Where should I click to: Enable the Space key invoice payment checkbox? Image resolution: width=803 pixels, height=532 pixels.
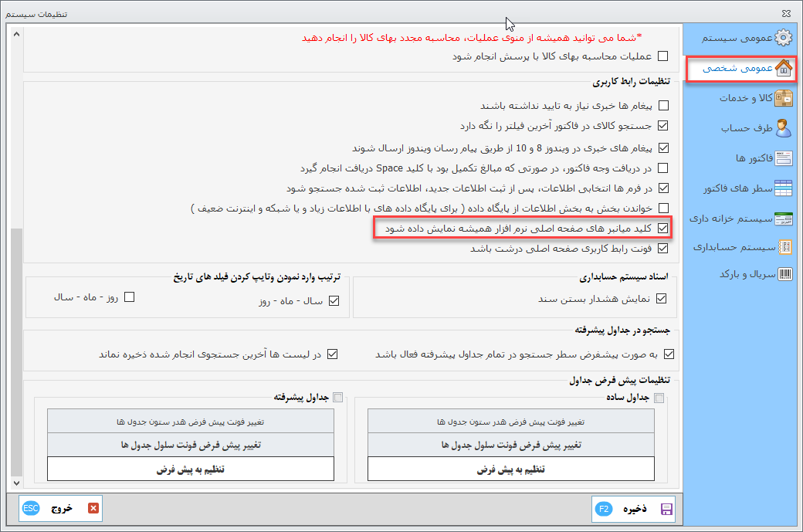pyautogui.click(x=662, y=168)
